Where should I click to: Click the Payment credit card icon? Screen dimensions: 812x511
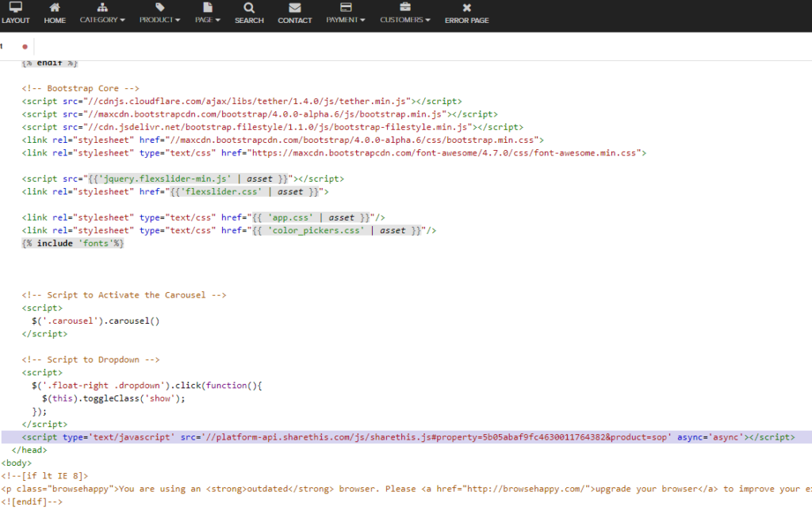(346, 7)
